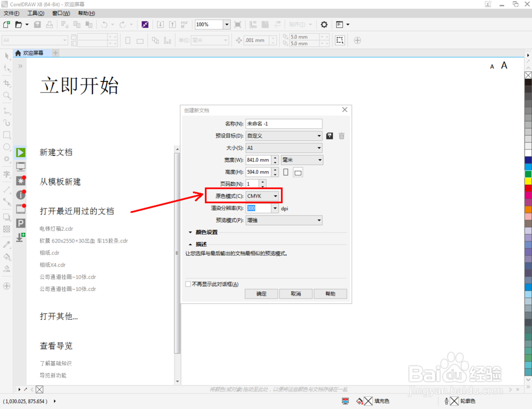
Task: Pick the red swatch in color palette
Action: pos(528,188)
